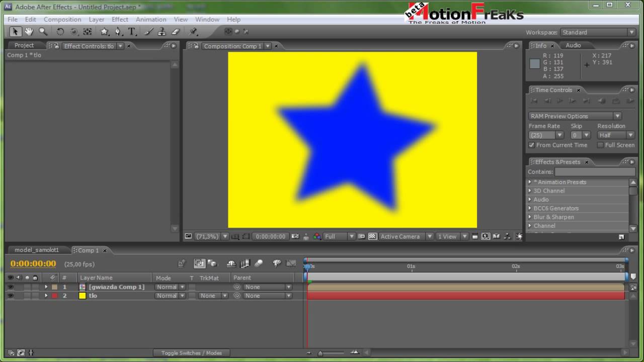The height and width of the screenshot is (362, 644).
Task: Select the Type text tool
Action: coord(132,32)
